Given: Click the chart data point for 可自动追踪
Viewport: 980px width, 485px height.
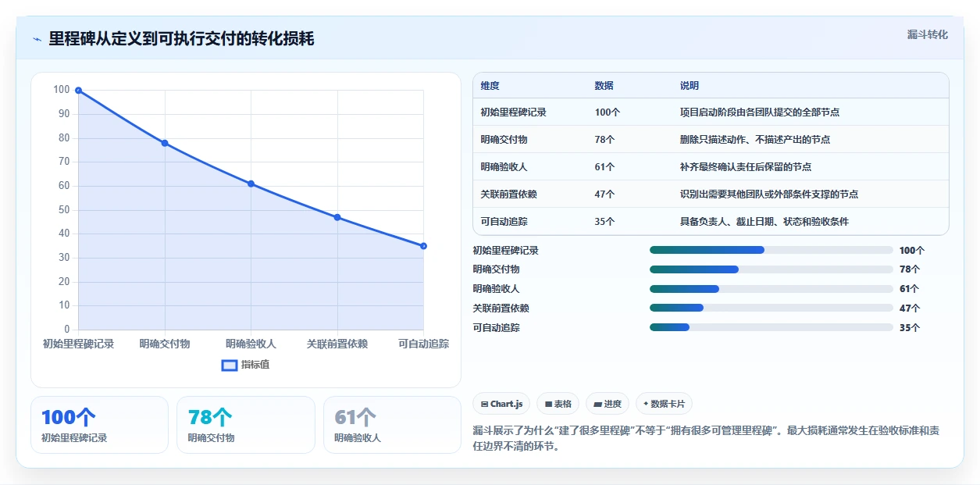Looking at the screenshot, I should (x=423, y=246).
